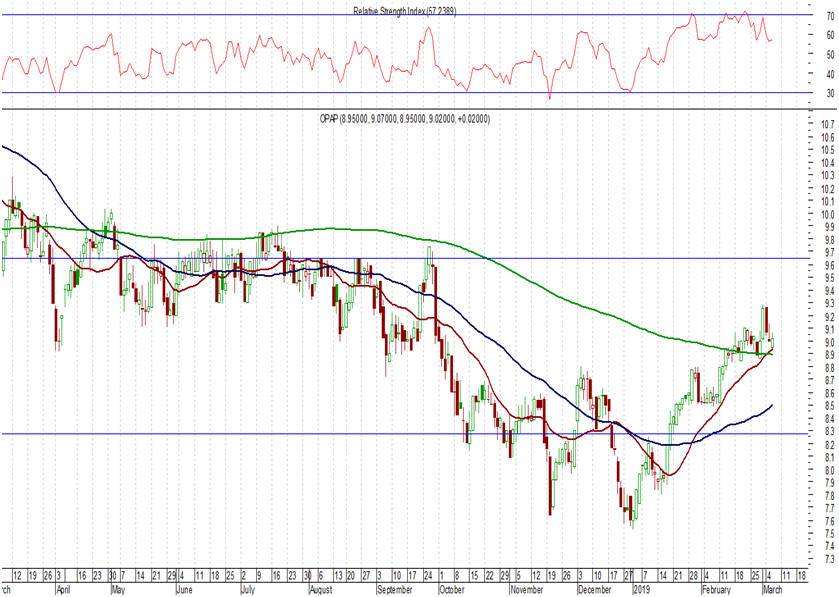The height and width of the screenshot is (597, 839).
Task: Click price axis label 10.1
Action: pos(828,202)
